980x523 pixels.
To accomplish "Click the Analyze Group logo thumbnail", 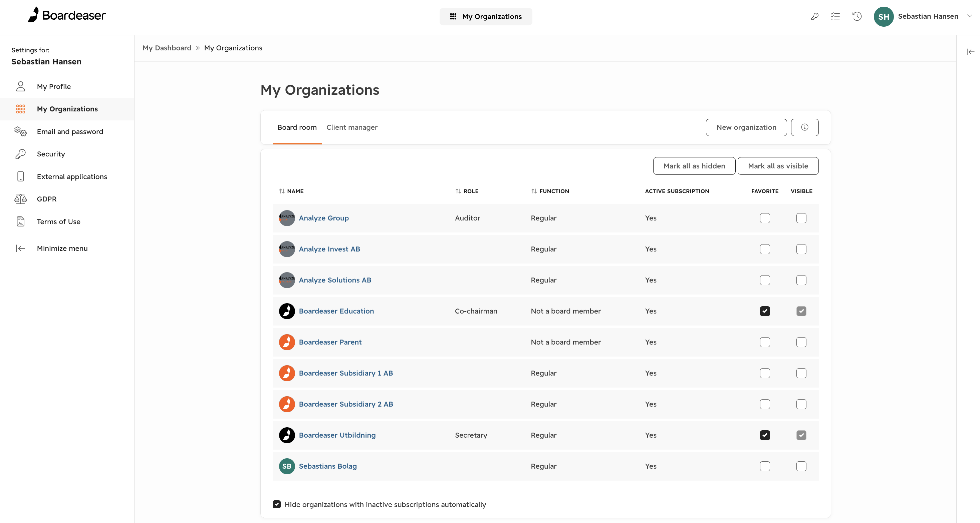I will tap(287, 218).
